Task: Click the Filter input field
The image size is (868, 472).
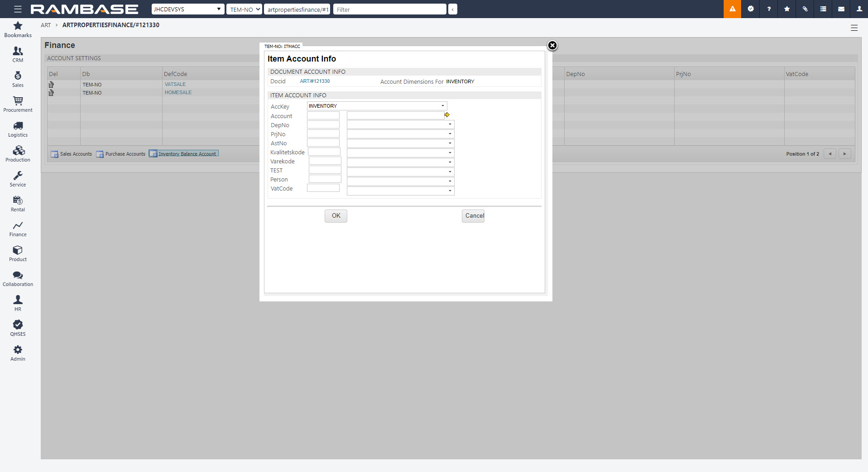Action: [x=389, y=9]
